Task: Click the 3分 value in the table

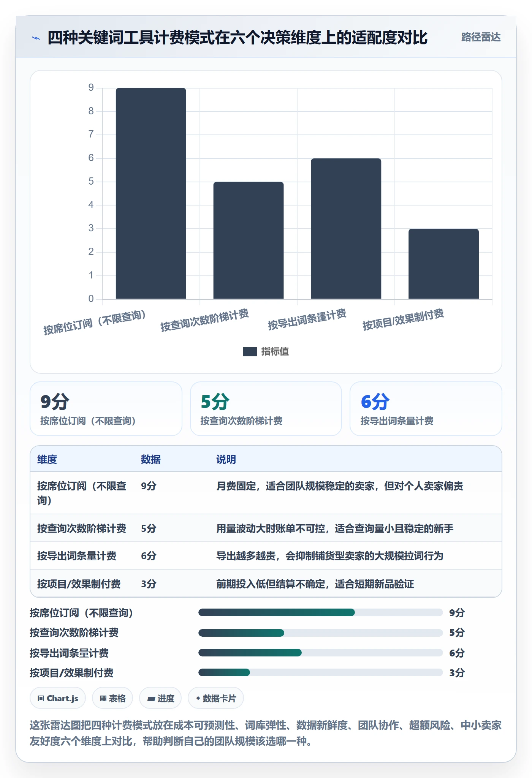Action: coord(149,584)
